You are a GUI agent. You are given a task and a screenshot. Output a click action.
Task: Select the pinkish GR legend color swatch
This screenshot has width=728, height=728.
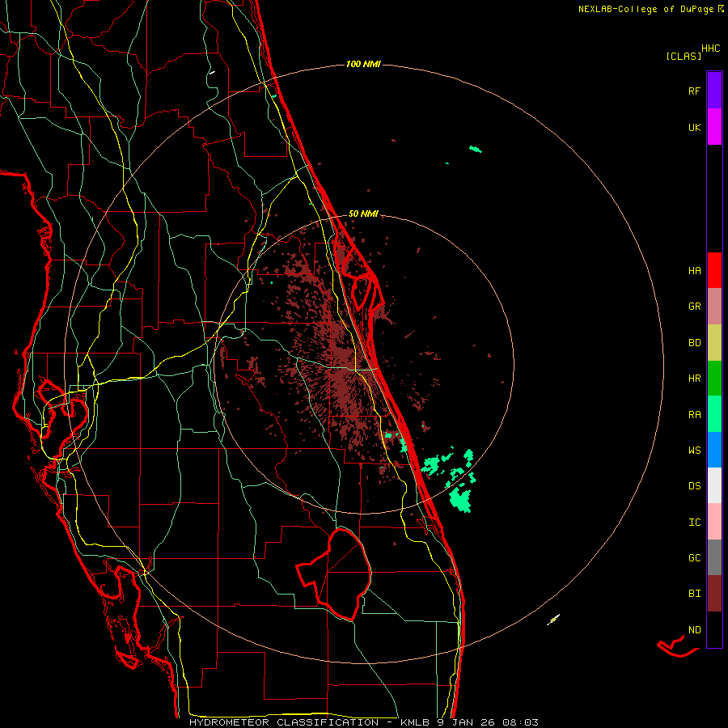coord(714,307)
